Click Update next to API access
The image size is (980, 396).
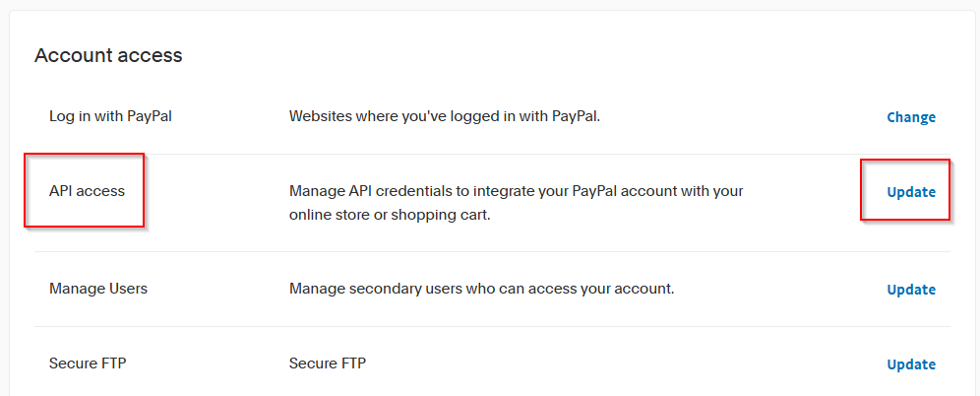911,192
